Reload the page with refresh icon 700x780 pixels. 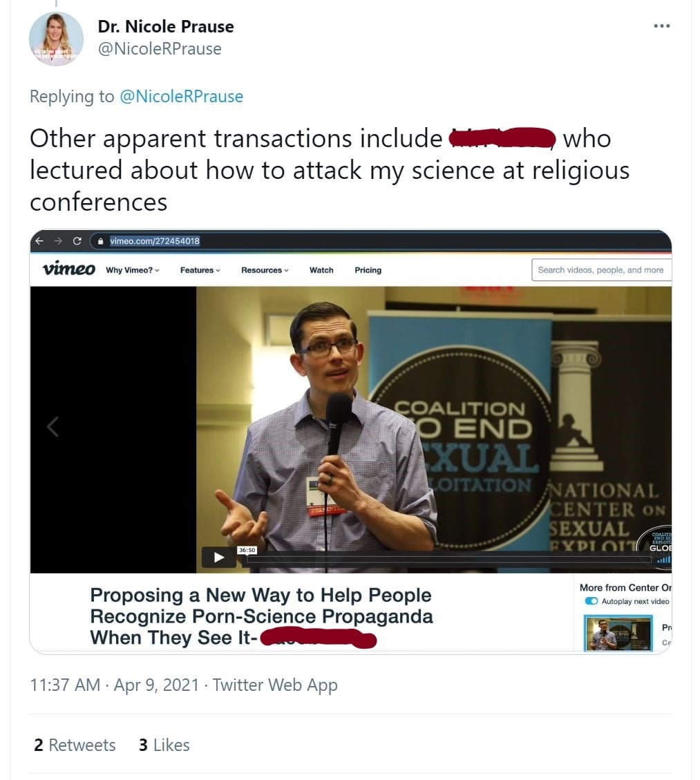(x=77, y=240)
